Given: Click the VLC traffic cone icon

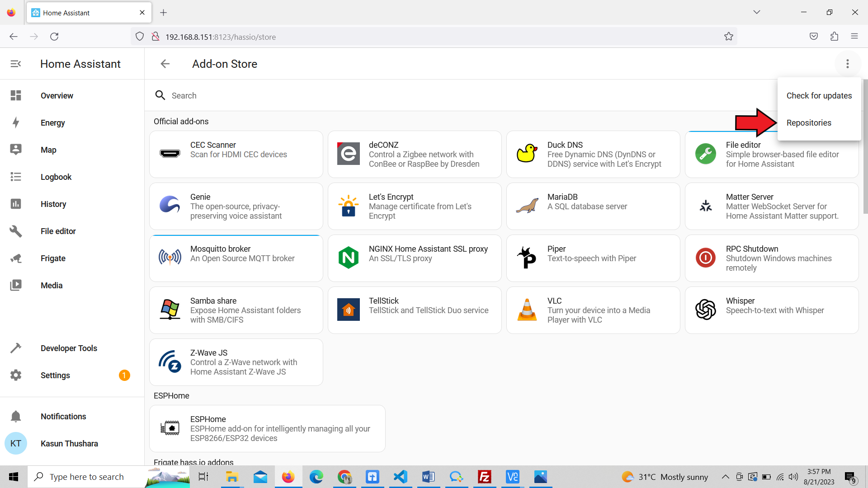Looking at the screenshot, I should point(527,310).
